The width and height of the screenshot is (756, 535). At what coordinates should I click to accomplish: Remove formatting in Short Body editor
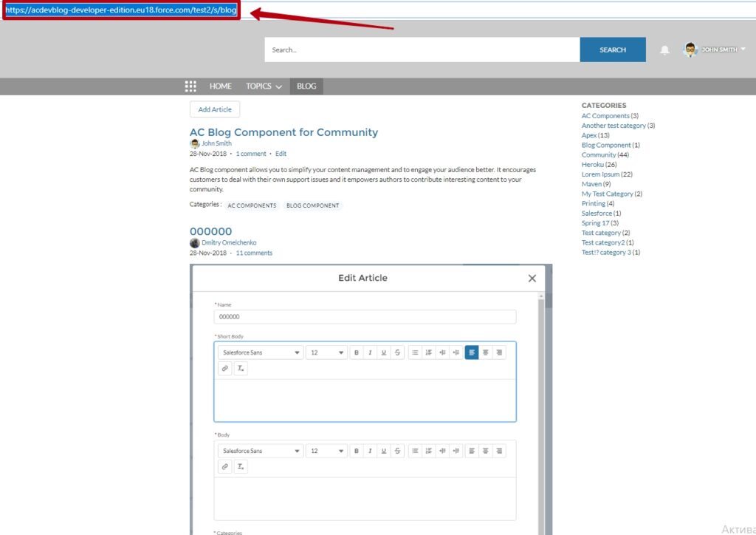pos(241,369)
